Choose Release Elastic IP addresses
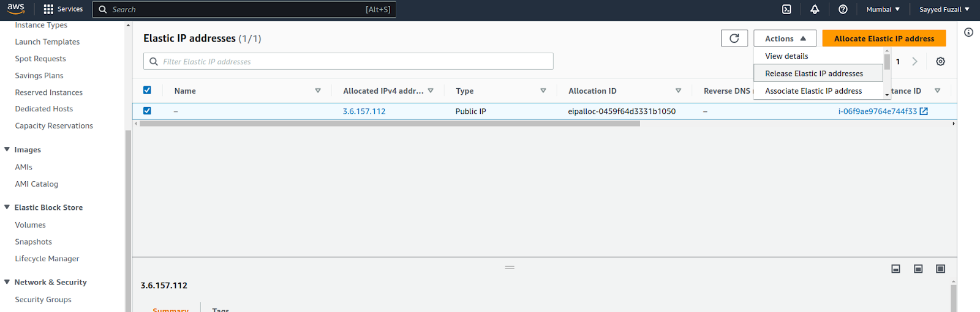 [x=818, y=73]
